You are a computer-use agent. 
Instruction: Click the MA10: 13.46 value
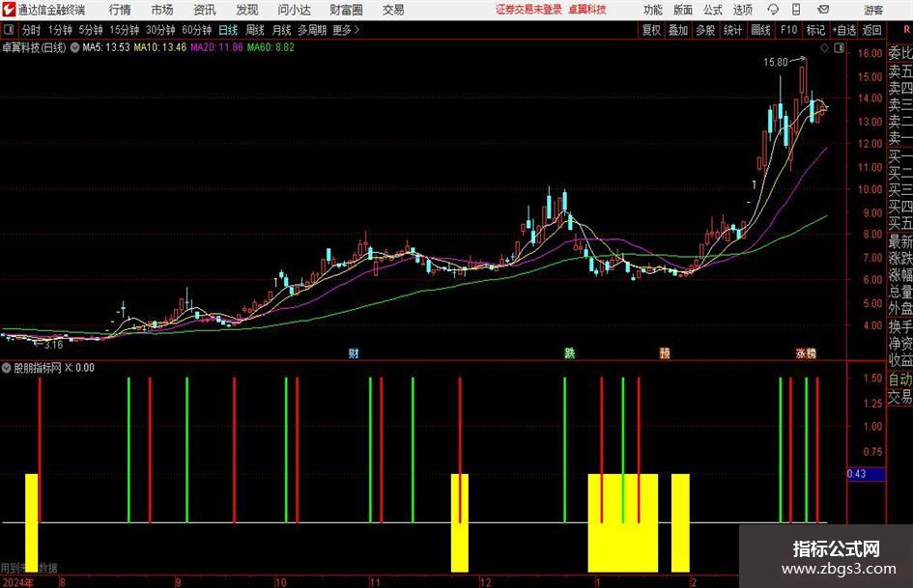point(160,47)
